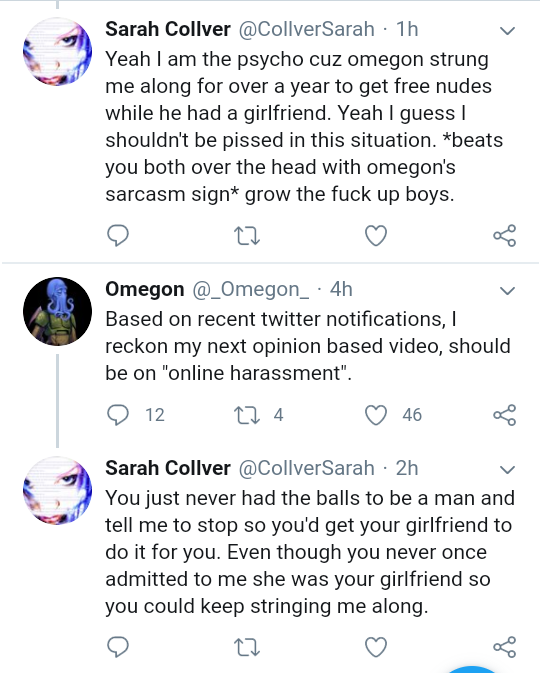This screenshot has width=540, height=673.
Task: Retweet Omegon's online harassment tweet
Action: click(247, 415)
